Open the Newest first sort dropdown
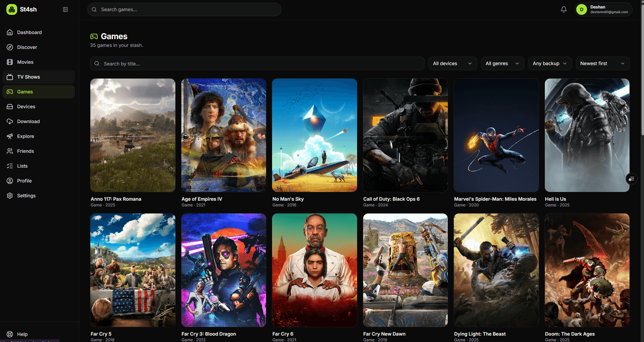Screen dimensions: 644x342 [x=603, y=63]
